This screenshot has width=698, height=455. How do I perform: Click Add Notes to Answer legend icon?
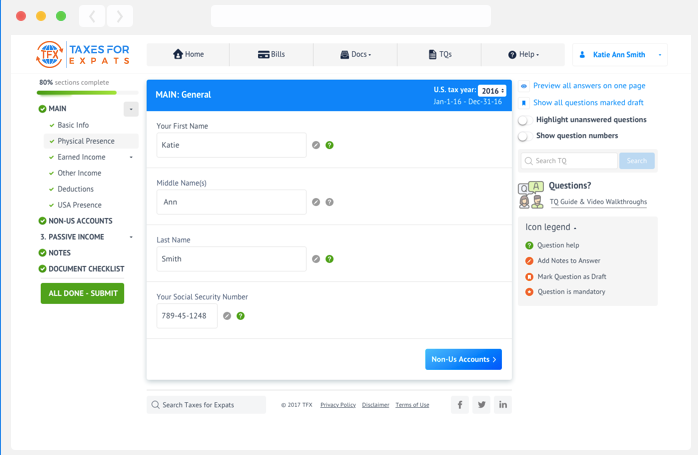click(529, 261)
